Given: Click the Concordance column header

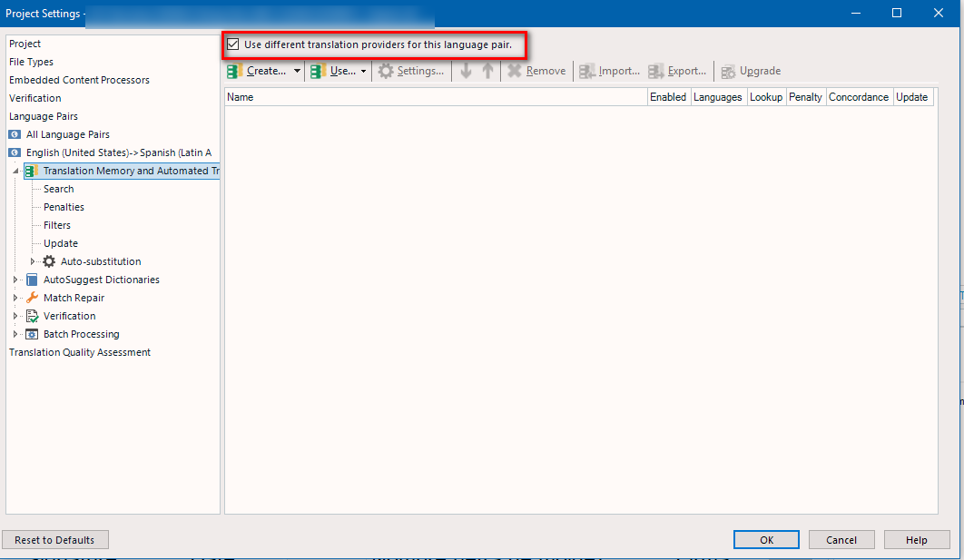Looking at the screenshot, I should coord(858,97).
